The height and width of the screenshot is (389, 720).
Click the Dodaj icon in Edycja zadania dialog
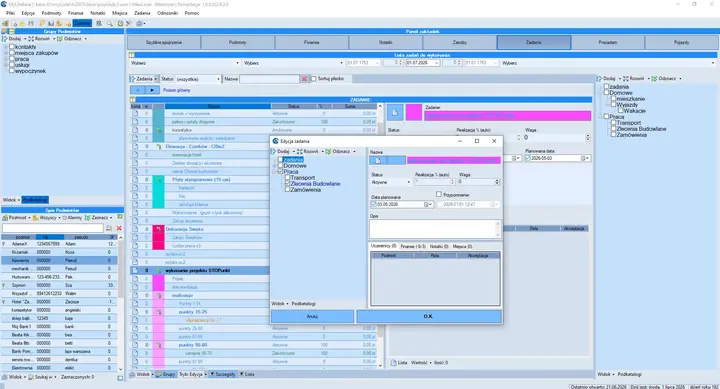274,151
